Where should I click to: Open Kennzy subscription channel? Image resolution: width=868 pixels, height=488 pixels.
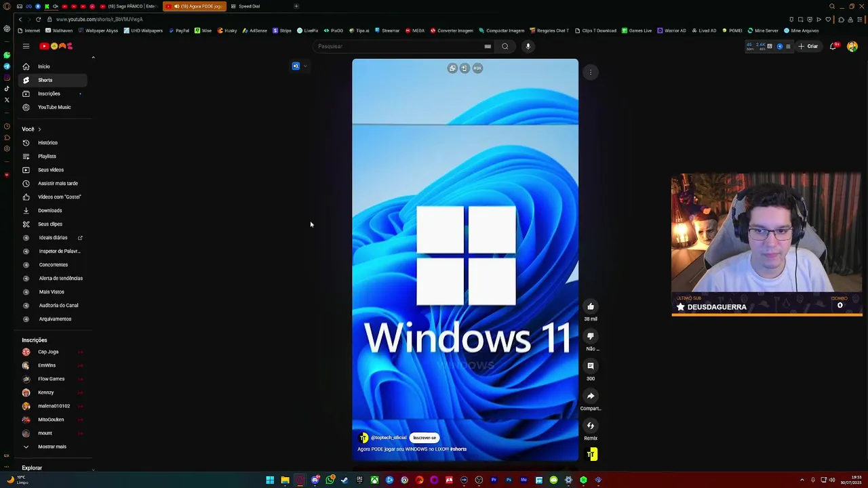click(x=52, y=392)
